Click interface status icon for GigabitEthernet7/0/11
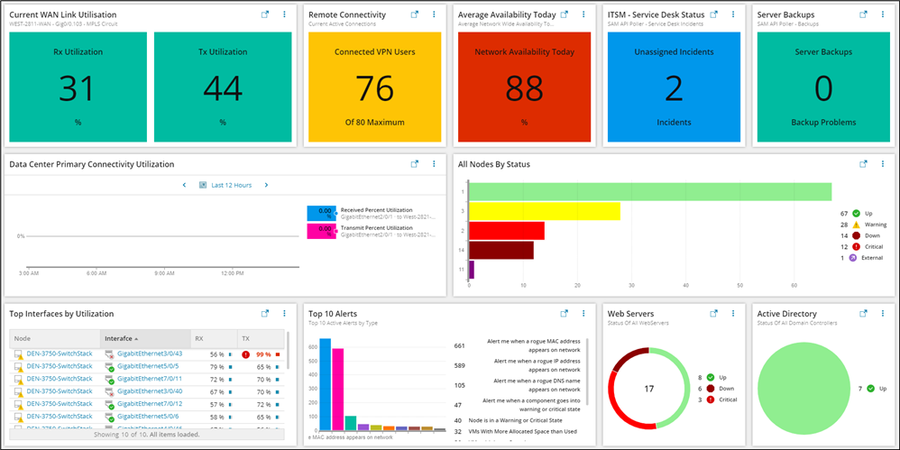This screenshot has height=450, width=900. 110,379
